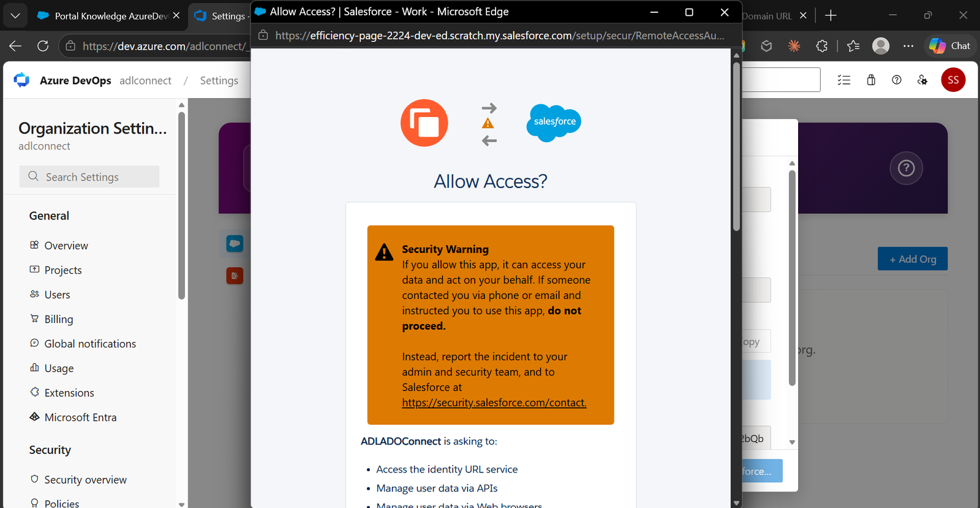Close the Domain URL tab
Image resolution: width=980 pixels, height=508 pixels.
803,15
